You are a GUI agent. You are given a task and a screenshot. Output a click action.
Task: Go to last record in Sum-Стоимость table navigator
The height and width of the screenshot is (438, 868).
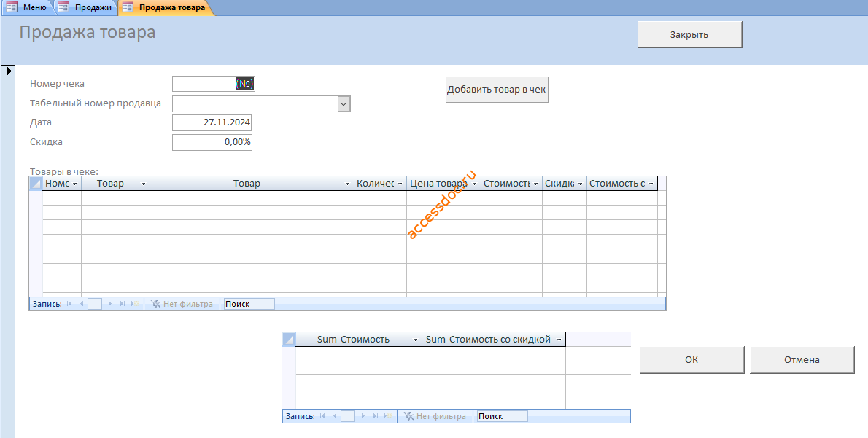click(376, 416)
